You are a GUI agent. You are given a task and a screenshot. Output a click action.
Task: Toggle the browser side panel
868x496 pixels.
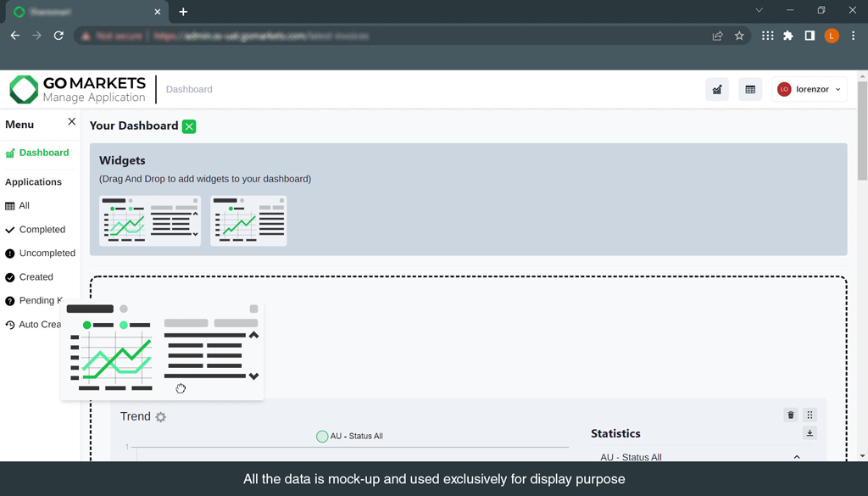(810, 36)
